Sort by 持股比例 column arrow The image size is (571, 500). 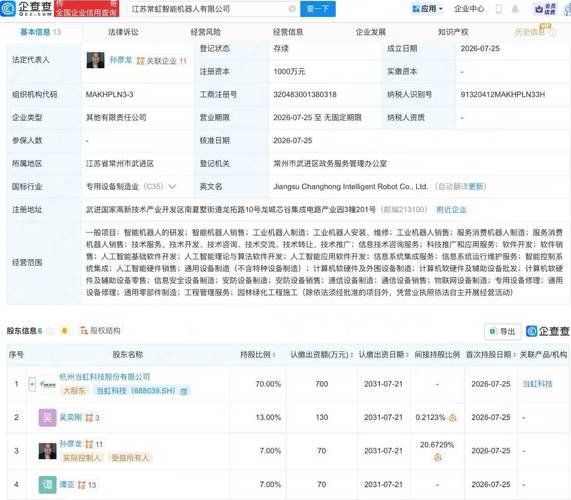(274, 355)
